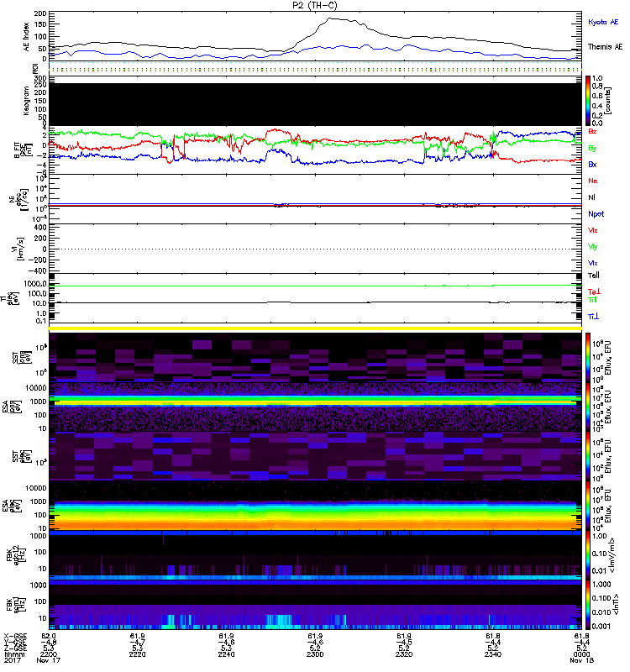Screen dimensions: 630x672
Task: Click the 2340 time tick label
Action: 493,654
